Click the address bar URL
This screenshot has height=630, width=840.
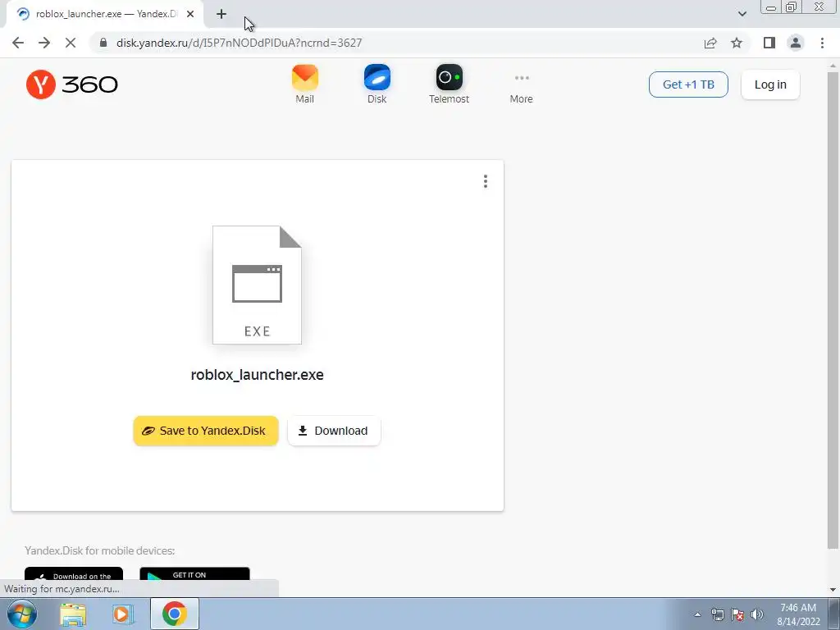click(239, 43)
